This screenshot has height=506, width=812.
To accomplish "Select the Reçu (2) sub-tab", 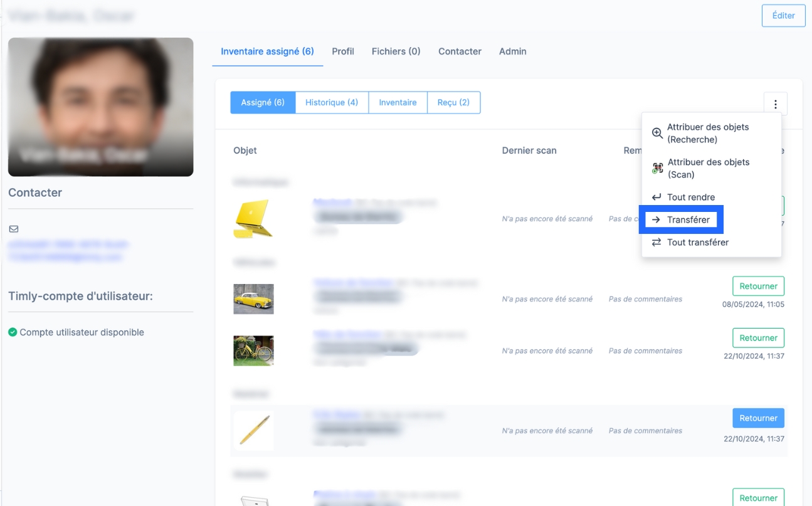I will (x=453, y=102).
